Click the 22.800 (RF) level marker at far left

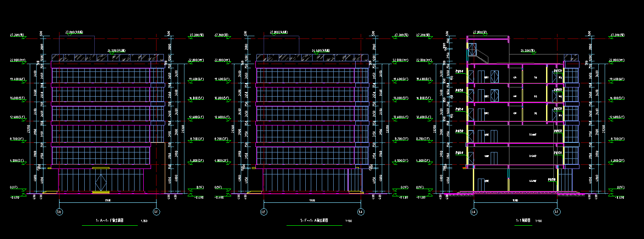[x=17, y=60]
